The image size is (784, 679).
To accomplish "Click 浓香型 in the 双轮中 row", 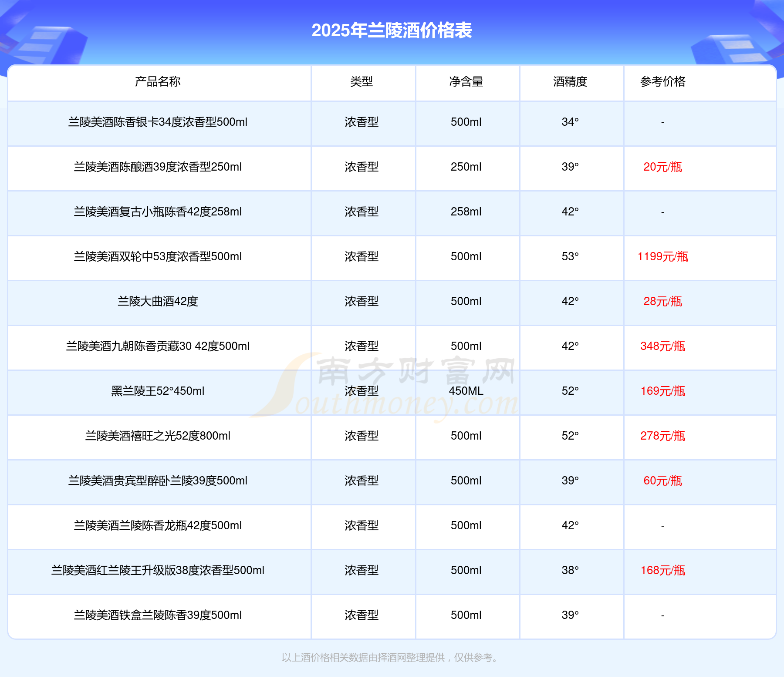I will tap(362, 256).
